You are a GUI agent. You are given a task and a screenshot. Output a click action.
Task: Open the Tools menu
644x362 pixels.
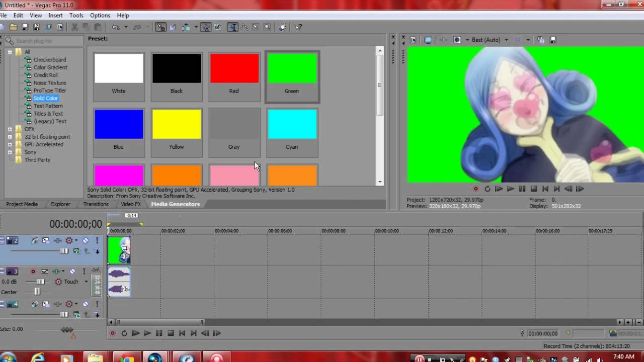coord(76,16)
